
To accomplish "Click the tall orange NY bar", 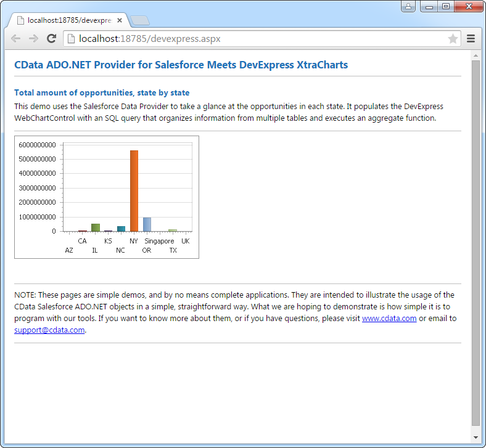I will pyautogui.click(x=134, y=190).
